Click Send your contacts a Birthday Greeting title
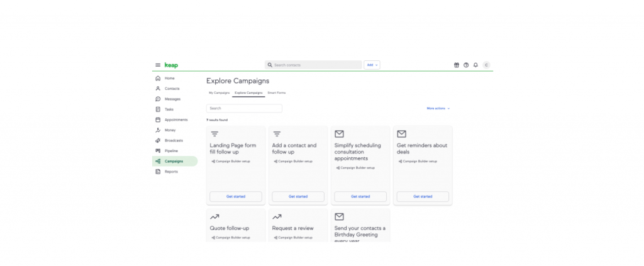The image size is (644, 266). click(x=360, y=235)
